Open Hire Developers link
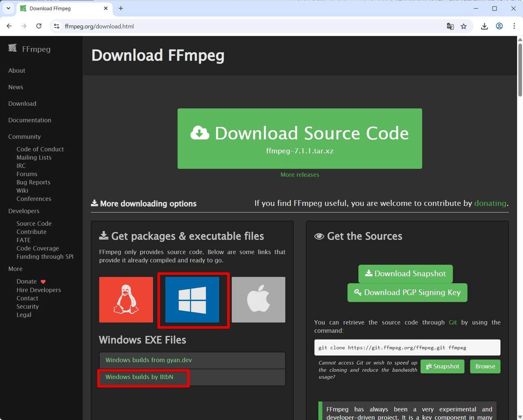Image resolution: width=523 pixels, height=420 pixels. (39, 290)
